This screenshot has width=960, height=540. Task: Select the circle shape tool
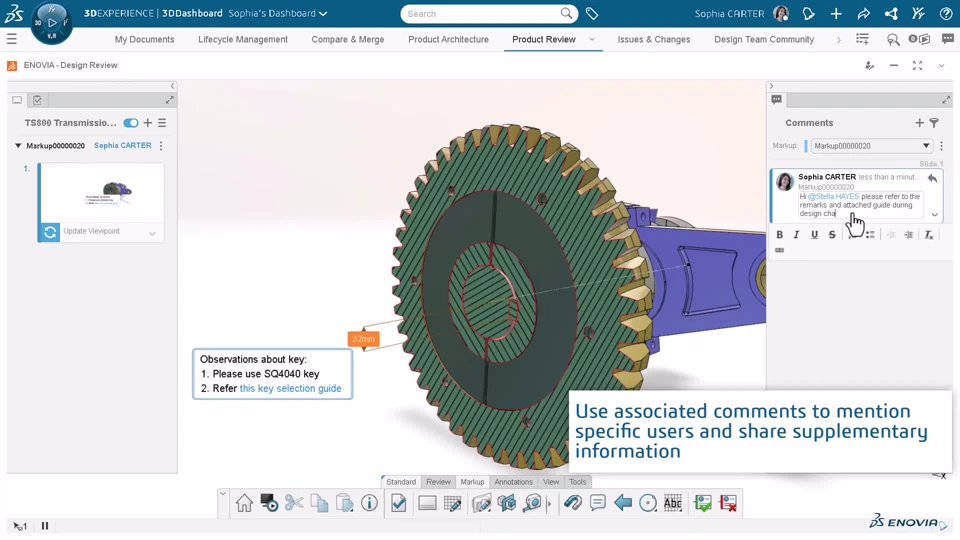[x=648, y=503]
